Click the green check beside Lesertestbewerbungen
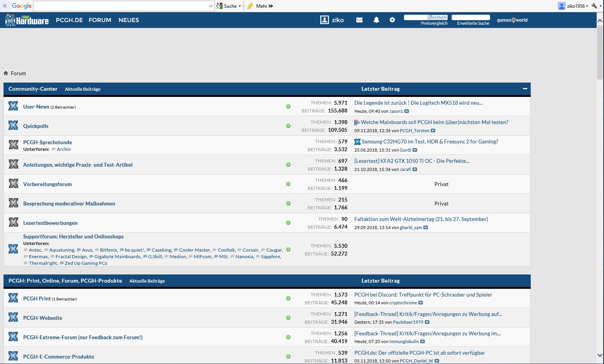Viewport: 604px width, 364px height. (x=288, y=223)
